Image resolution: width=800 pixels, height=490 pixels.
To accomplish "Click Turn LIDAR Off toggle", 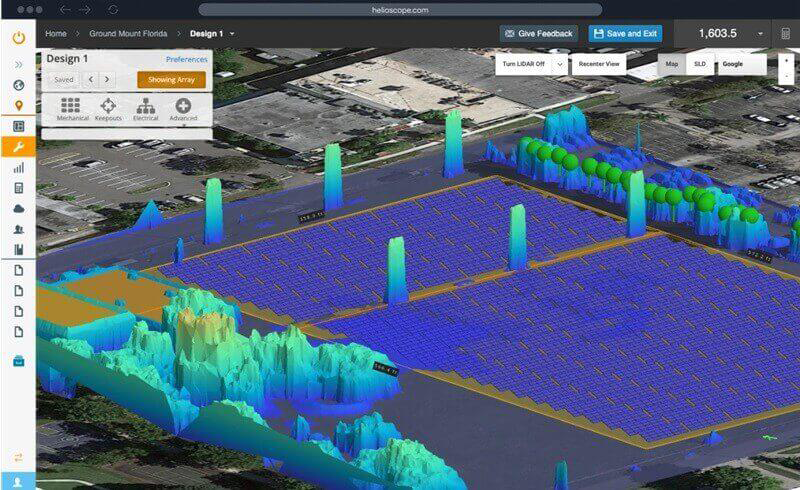I will point(524,64).
